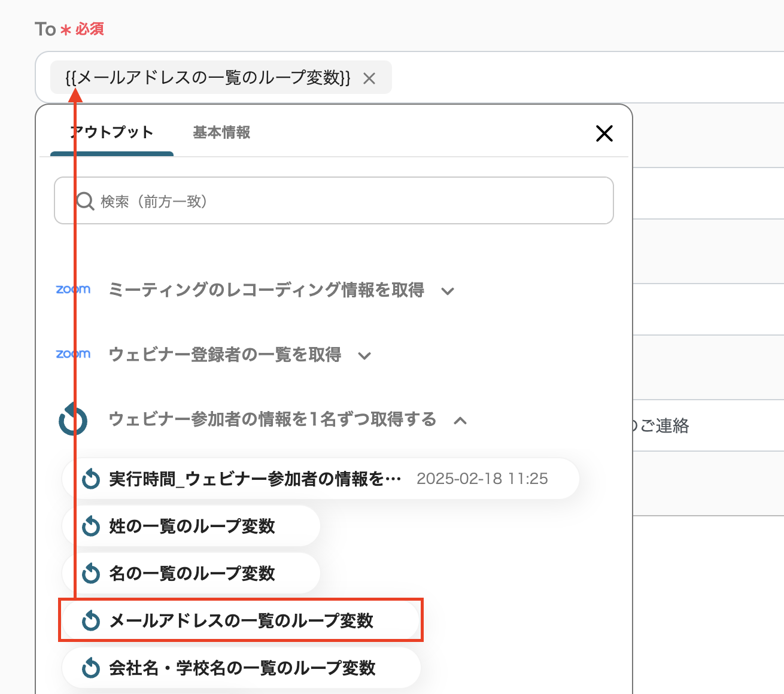The height and width of the screenshot is (694, 784).
Task: Switch to the 基本情報 tab
Action: point(221,132)
